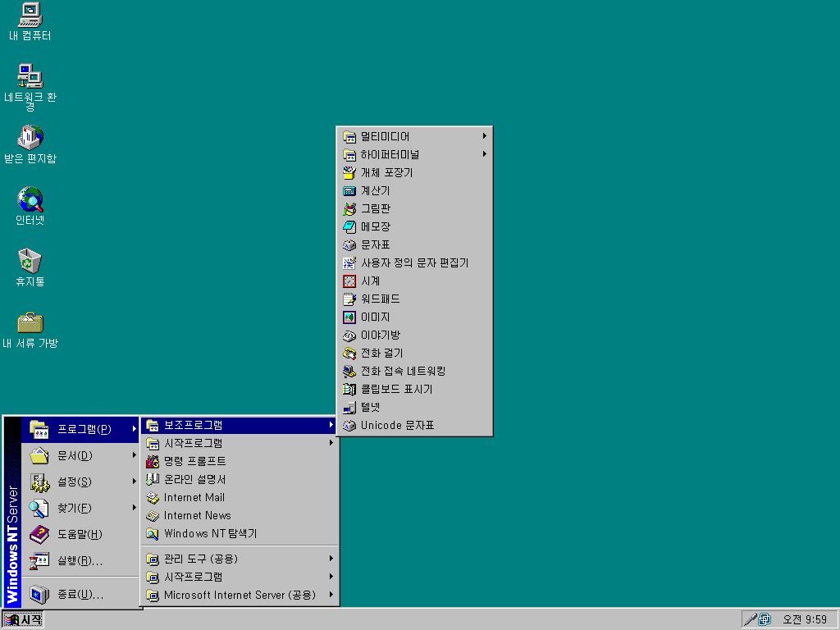Choose 실행(R)... from the Start menu
This screenshot has height=630, width=840.
[x=80, y=561]
